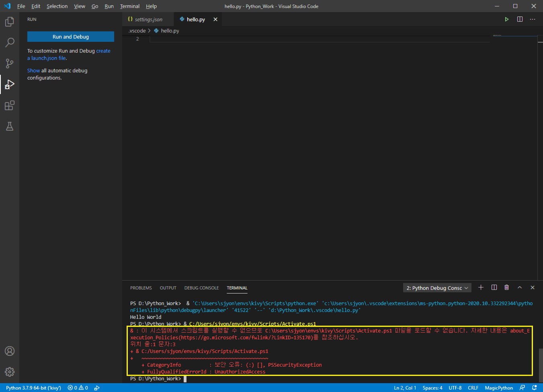Click create a launch.json file link
The image size is (543, 392).
[69, 54]
